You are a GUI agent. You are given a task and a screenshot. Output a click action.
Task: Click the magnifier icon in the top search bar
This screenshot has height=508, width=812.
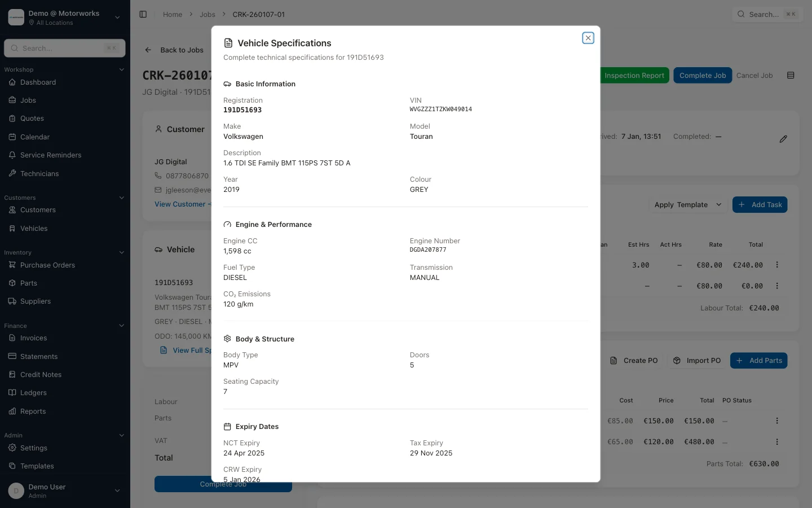click(741, 14)
